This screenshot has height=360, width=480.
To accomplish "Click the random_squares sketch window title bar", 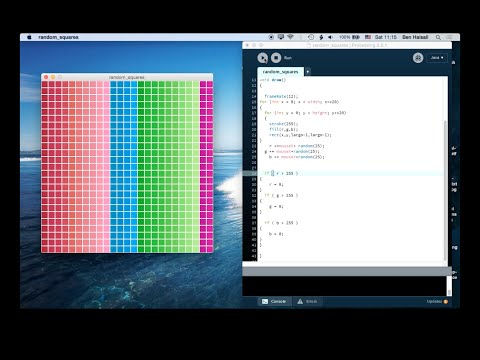I will 127,77.
